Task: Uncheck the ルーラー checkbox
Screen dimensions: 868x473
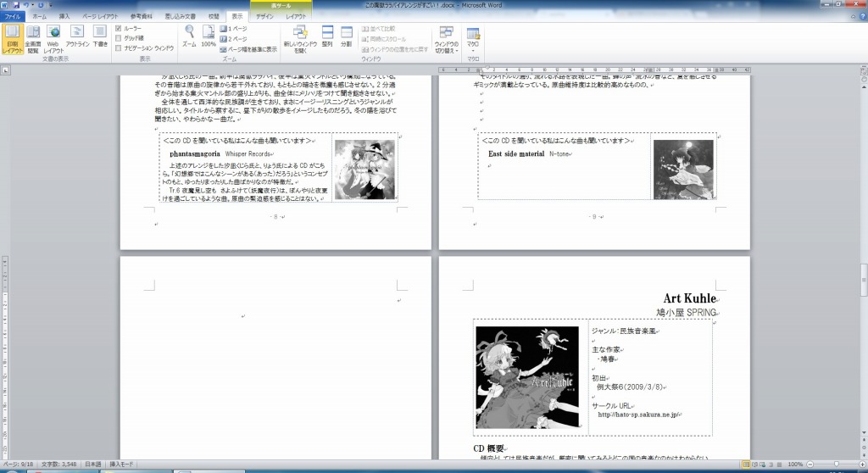Action: coord(118,28)
